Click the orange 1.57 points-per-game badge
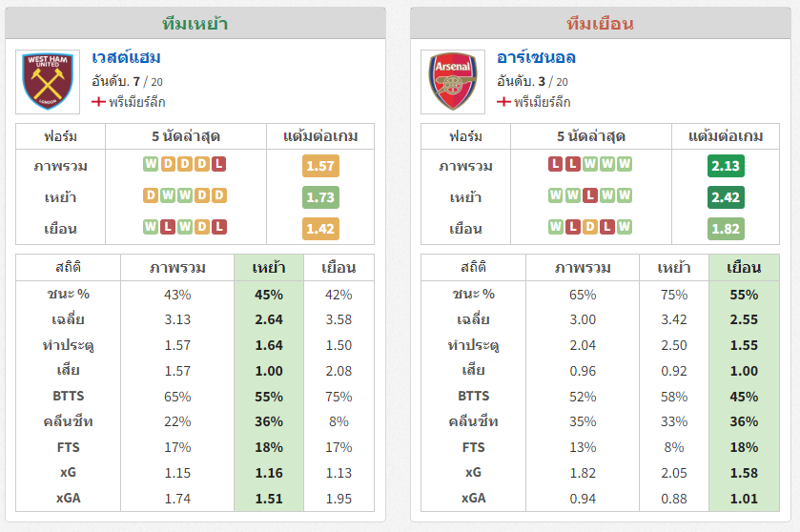 click(x=320, y=166)
